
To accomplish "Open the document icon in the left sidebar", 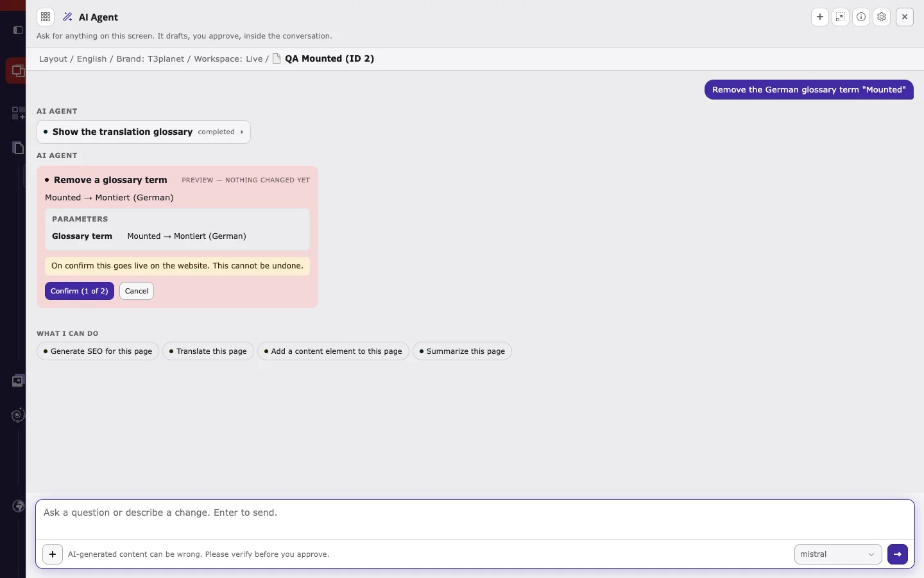I will click(x=18, y=148).
